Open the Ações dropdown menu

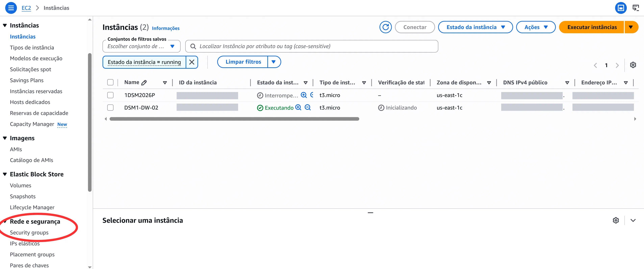(x=536, y=27)
